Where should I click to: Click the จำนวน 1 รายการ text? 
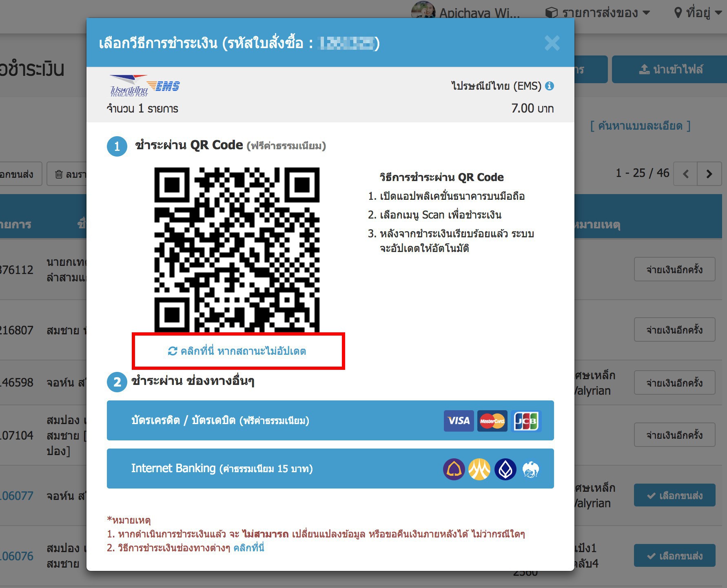point(142,108)
